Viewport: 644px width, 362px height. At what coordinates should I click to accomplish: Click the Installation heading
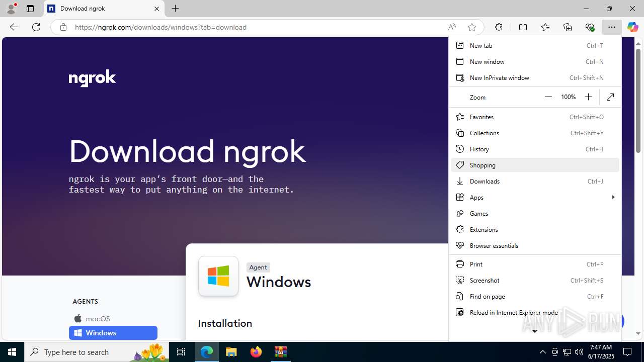click(x=225, y=323)
